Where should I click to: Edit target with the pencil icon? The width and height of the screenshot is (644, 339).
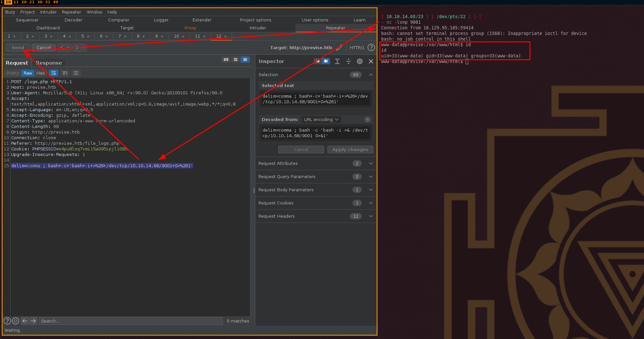339,47
